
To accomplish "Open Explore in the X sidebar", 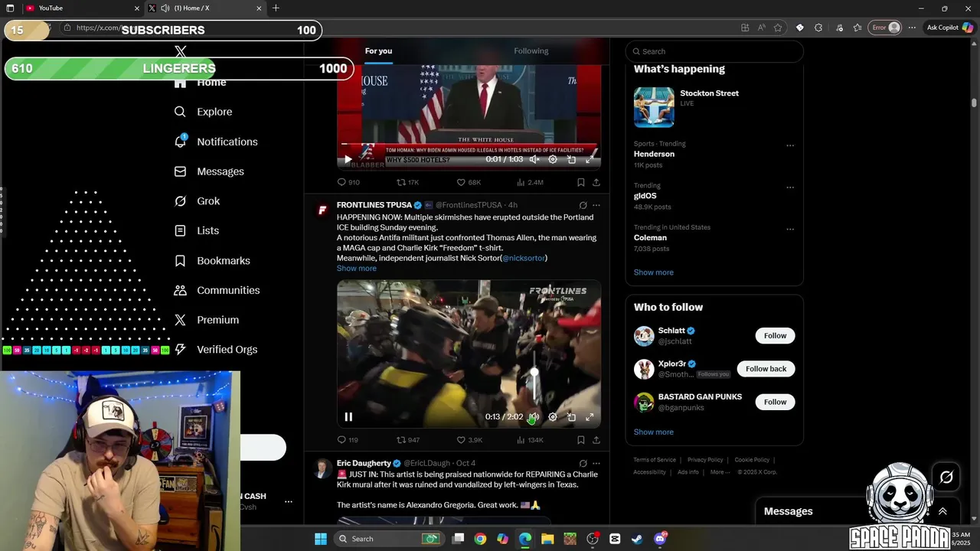I will tap(203, 112).
